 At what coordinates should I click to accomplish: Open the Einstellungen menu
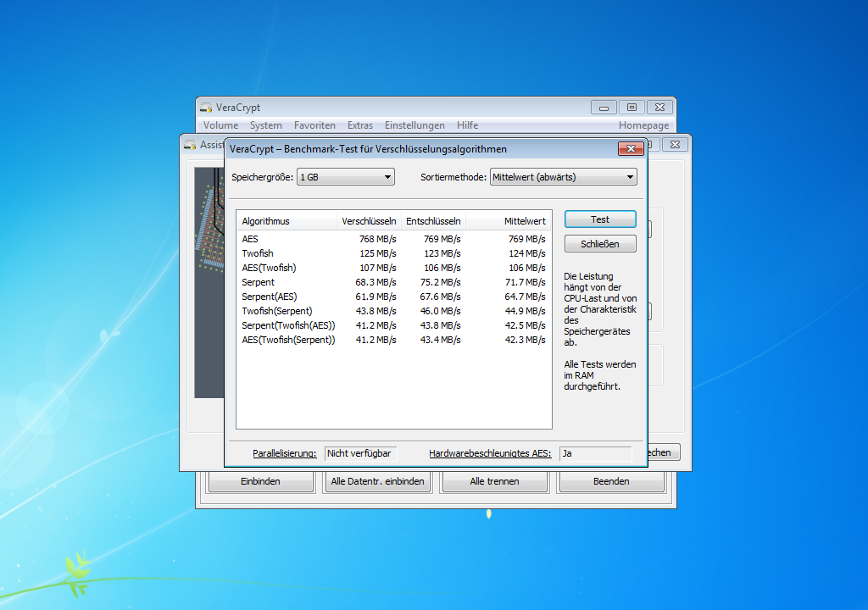coord(415,125)
